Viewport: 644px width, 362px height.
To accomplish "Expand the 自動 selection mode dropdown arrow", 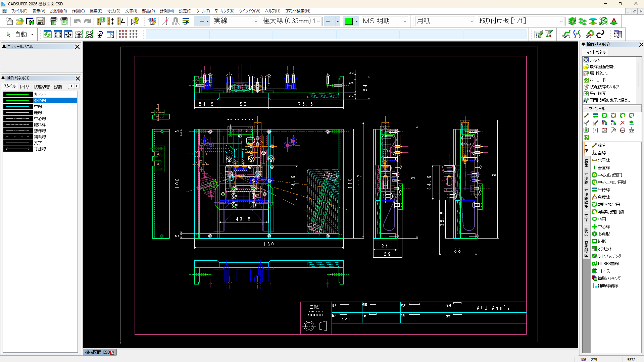I will click(33, 35).
